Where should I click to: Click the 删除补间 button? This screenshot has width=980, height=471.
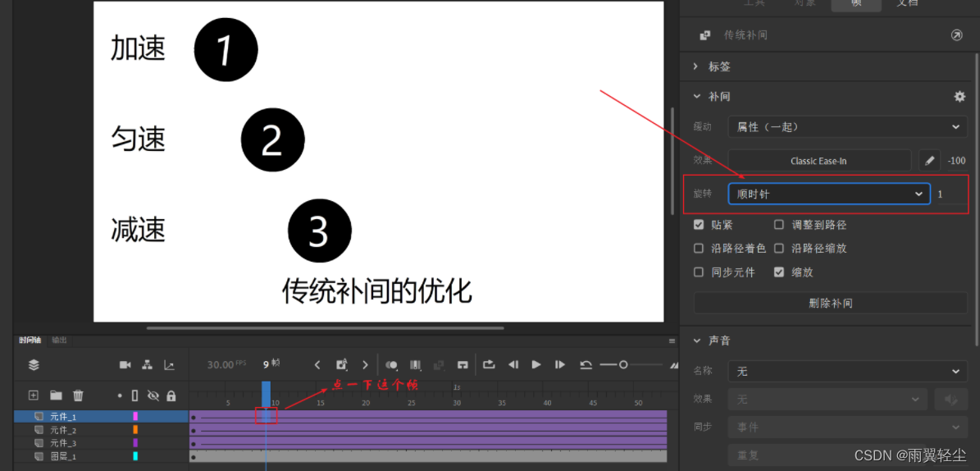click(x=831, y=304)
